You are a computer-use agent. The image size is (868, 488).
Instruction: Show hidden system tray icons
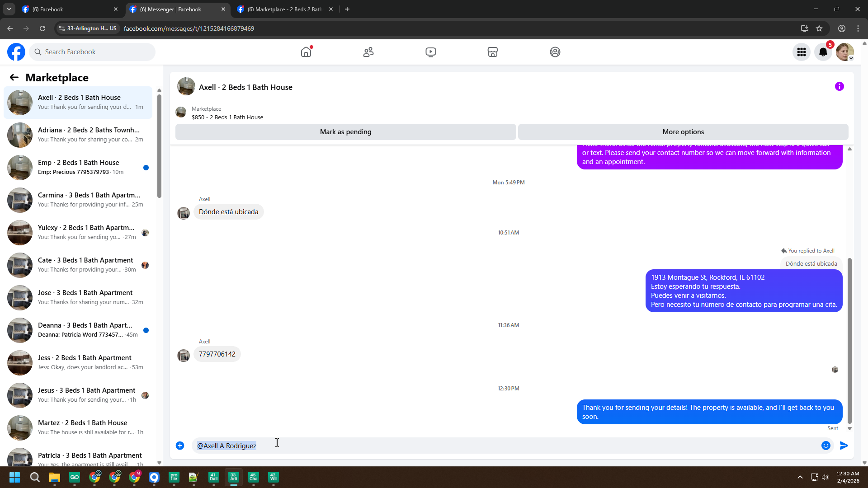point(800,477)
